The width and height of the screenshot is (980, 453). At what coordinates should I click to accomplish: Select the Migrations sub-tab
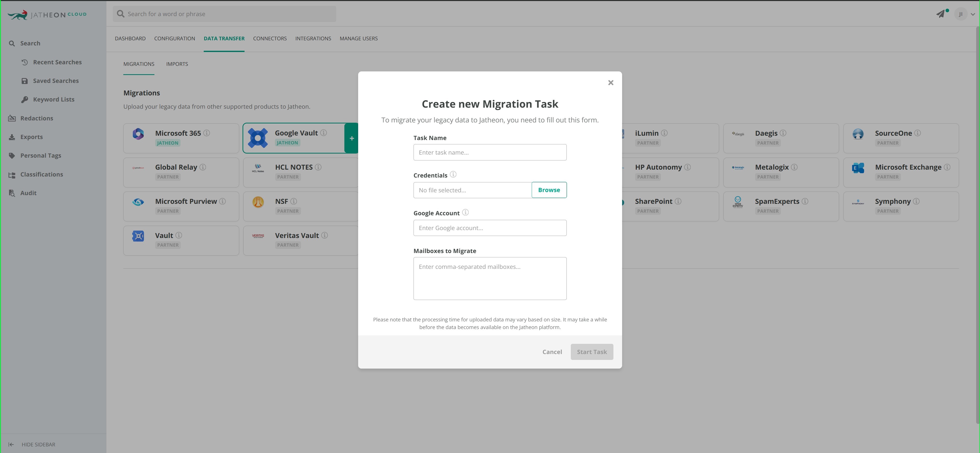pos(139,64)
